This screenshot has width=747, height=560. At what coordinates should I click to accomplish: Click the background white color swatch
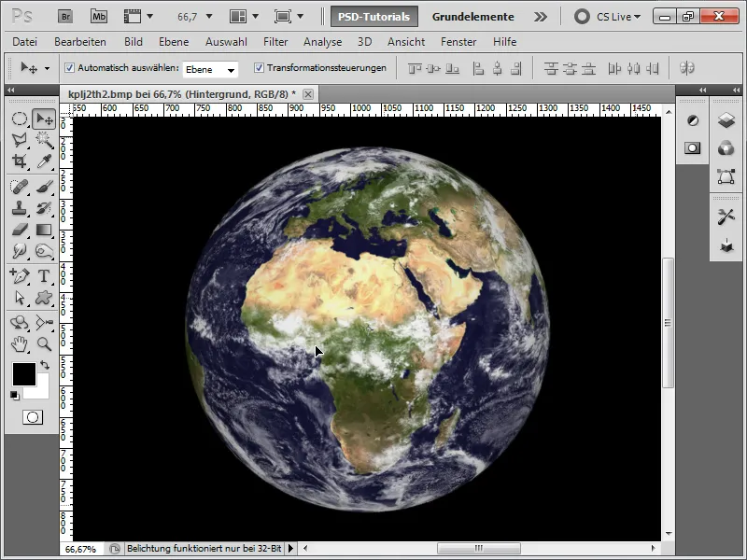tap(40, 390)
